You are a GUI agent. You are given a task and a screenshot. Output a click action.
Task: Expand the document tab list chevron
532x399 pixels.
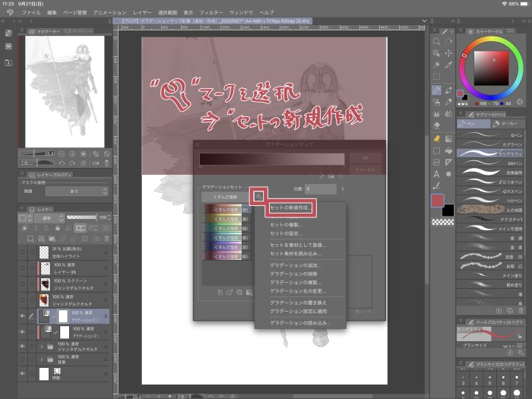click(x=424, y=21)
